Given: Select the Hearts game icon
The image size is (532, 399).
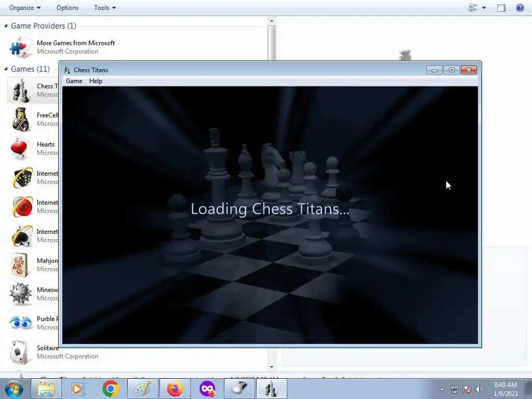Looking at the screenshot, I should [19, 149].
